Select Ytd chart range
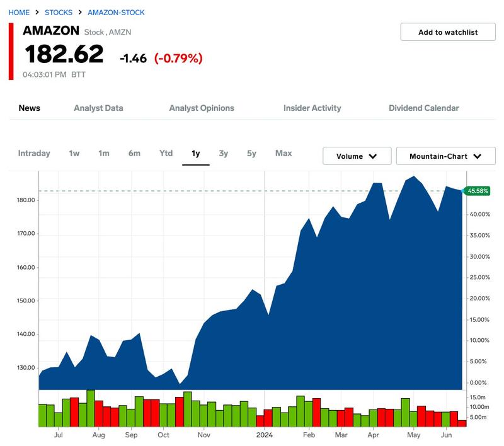504x446 pixels. pyautogui.click(x=166, y=153)
